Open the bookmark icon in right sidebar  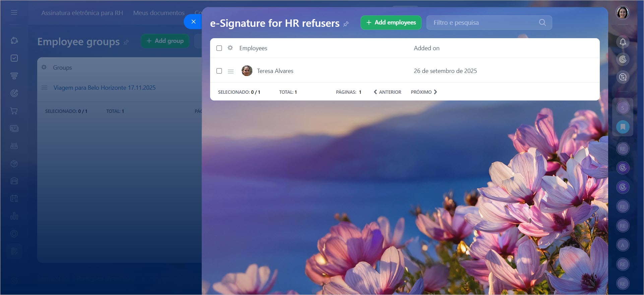623,127
